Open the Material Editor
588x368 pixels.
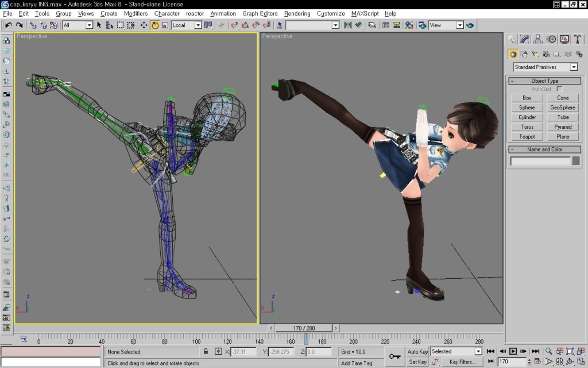click(409, 25)
